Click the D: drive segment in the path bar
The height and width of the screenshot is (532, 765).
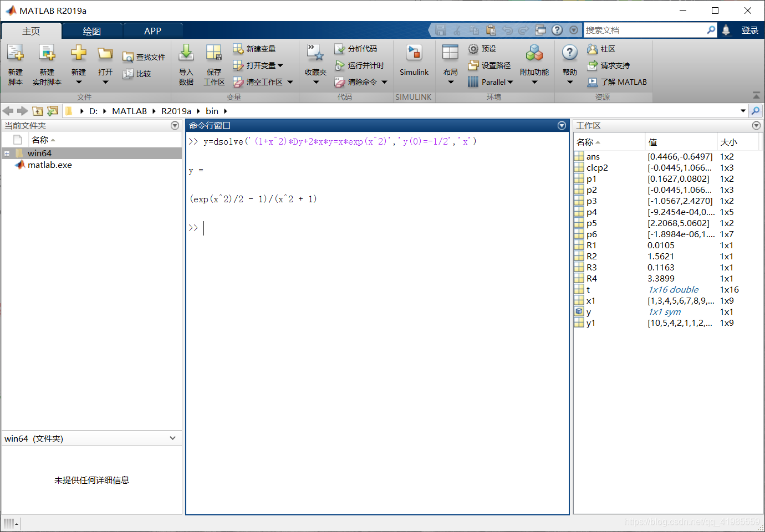(x=94, y=111)
